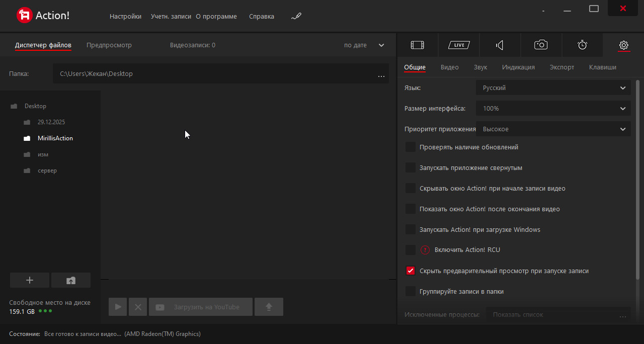Viewport: 644px width, 344px height.
Task: Click the drawing pen icon in header
Action: 296,16
